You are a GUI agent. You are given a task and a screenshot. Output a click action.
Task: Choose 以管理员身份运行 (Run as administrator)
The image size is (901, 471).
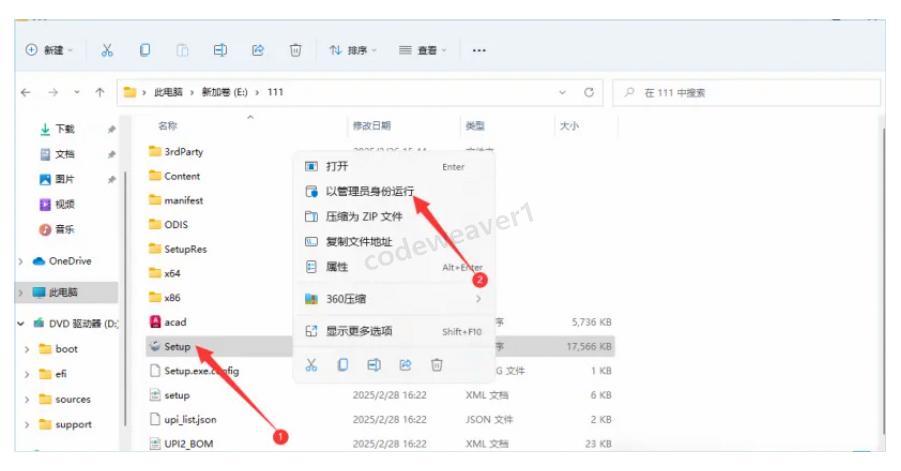(394, 191)
